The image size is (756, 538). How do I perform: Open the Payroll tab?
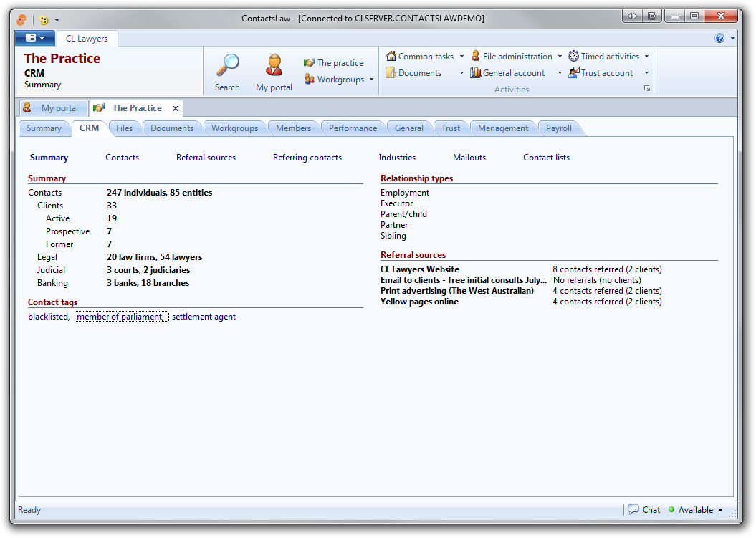pyautogui.click(x=559, y=128)
